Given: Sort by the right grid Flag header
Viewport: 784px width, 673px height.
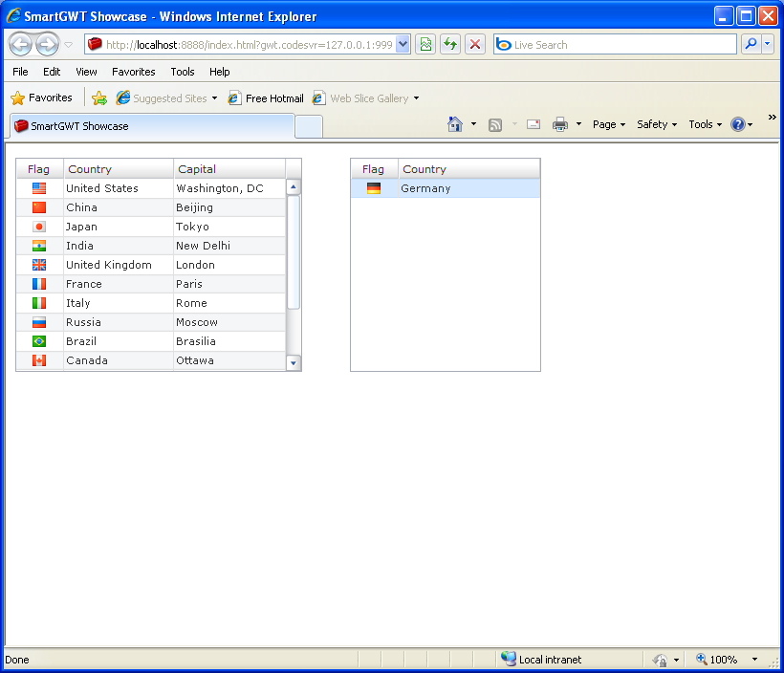Looking at the screenshot, I should [x=374, y=169].
